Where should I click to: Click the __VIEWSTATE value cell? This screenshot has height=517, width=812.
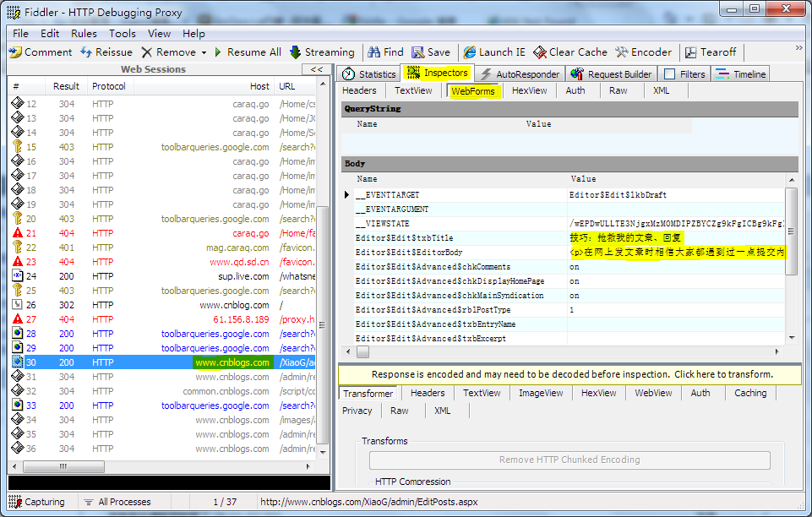click(x=676, y=224)
